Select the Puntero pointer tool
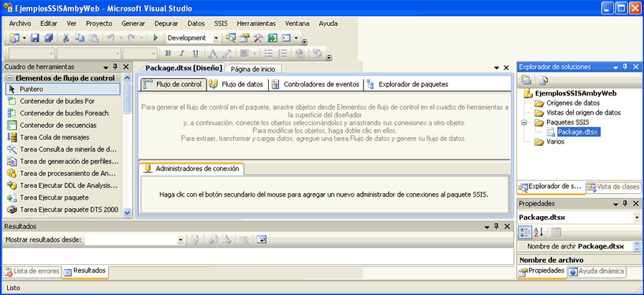Image resolution: width=644 pixels, height=295 pixels. point(62,89)
